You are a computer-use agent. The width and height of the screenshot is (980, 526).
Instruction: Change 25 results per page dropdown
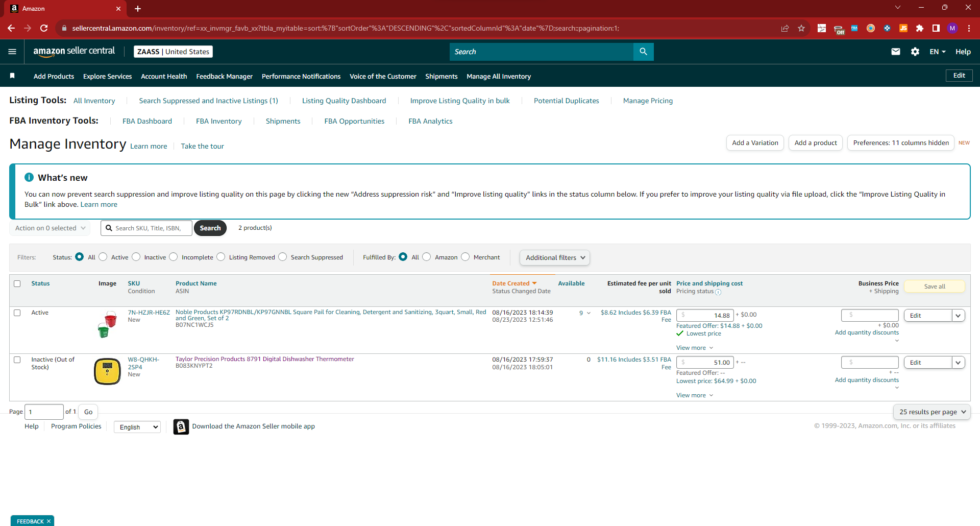click(x=932, y=412)
